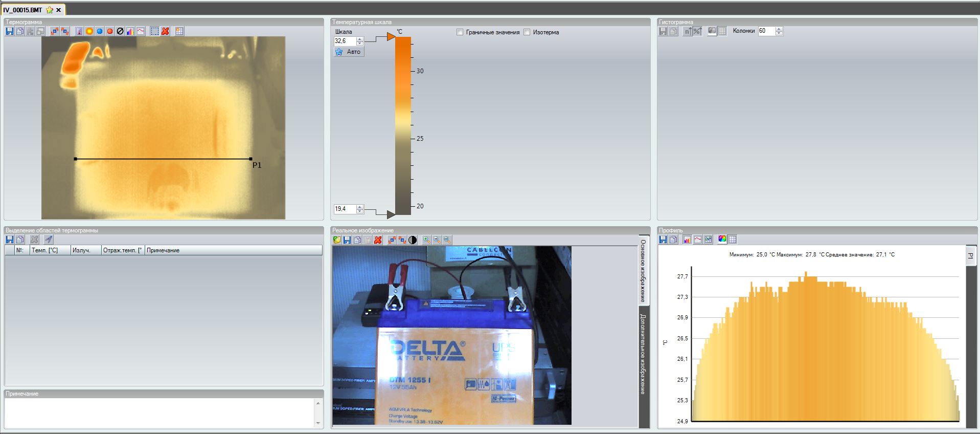Viewport: 980px width, 434px height.
Task: Click the black-white contrast icon in Реальное изображение
Action: click(413, 240)
